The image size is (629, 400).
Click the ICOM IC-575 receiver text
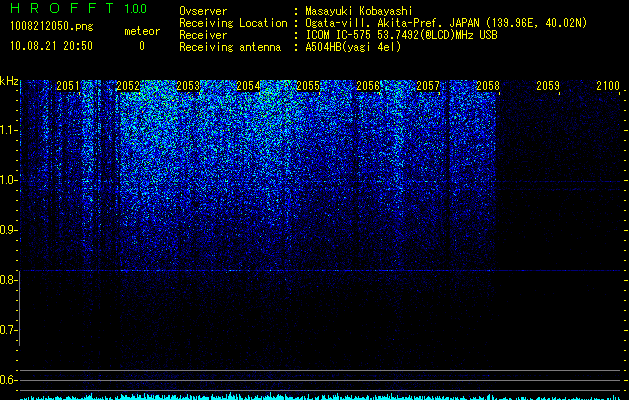[401, 35]
